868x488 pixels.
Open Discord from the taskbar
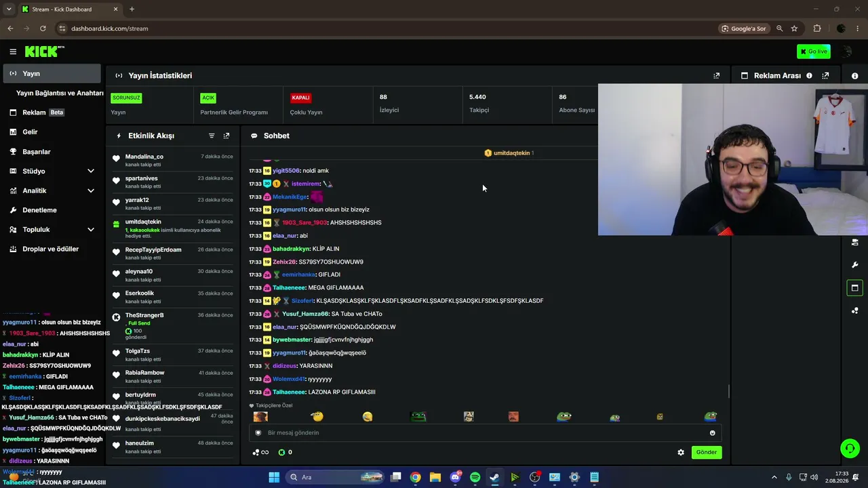point(455,477)
